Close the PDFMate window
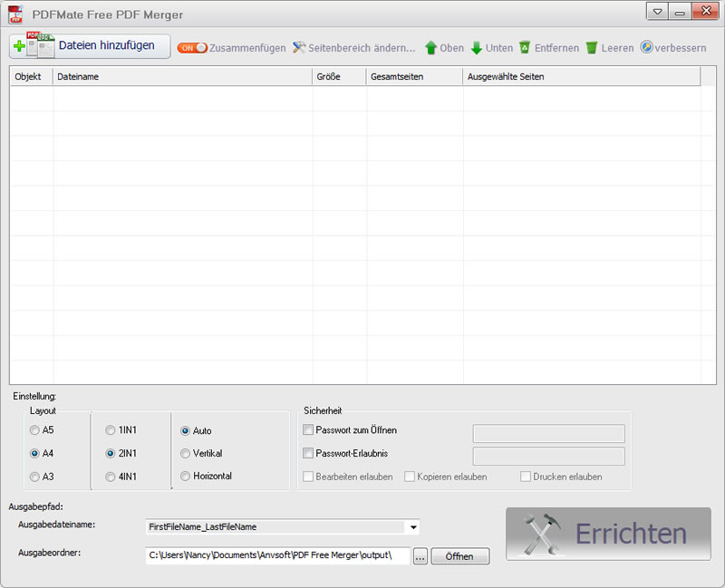Image resolution: width=725 pixels, height=588 pixels. [706, 11]
